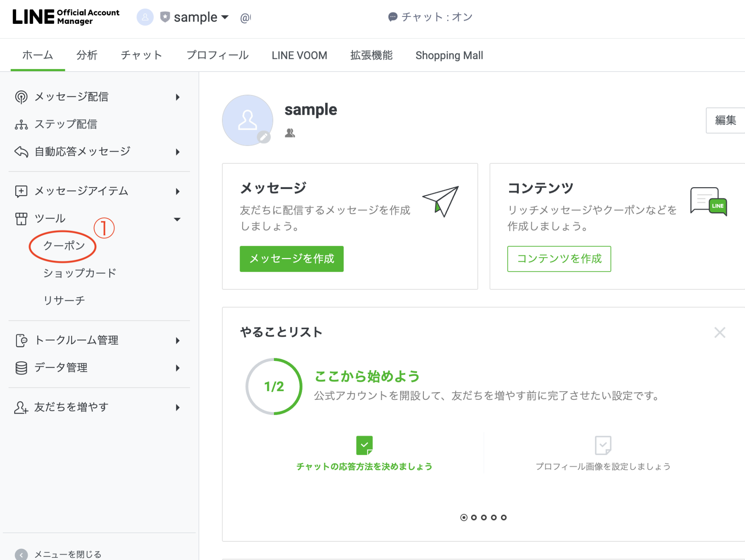Image resolution: width=745 pixels, height=560 pixels.
Task: Click the paper airplane message icon
Action: (x=441, y=201)
